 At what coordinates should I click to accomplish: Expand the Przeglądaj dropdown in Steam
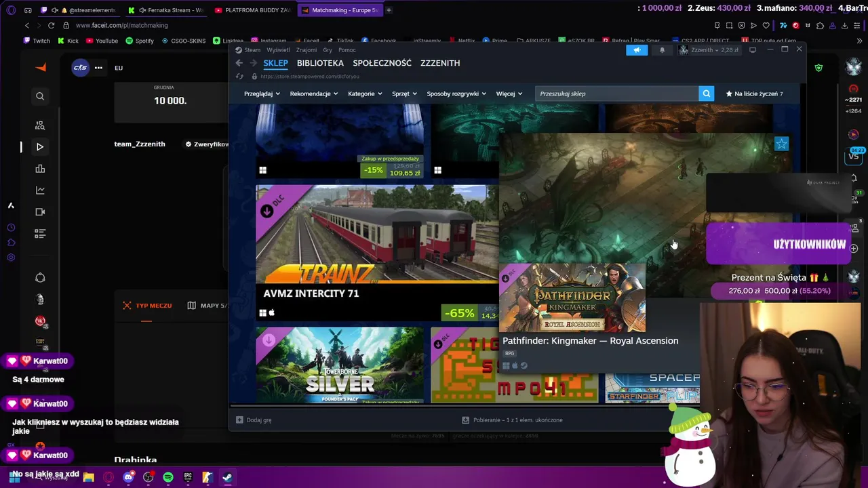(x=262, y=94)
